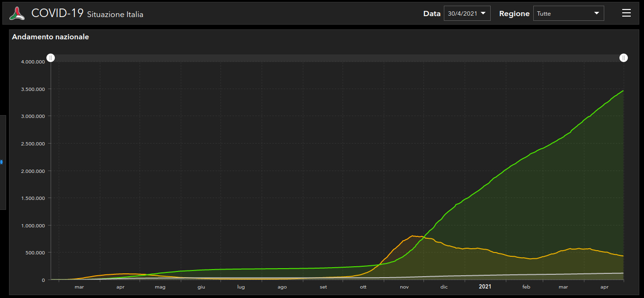The height and width of the screenshot is (298, 644).
Task: Open the hamburger menu
Action: 626,13
